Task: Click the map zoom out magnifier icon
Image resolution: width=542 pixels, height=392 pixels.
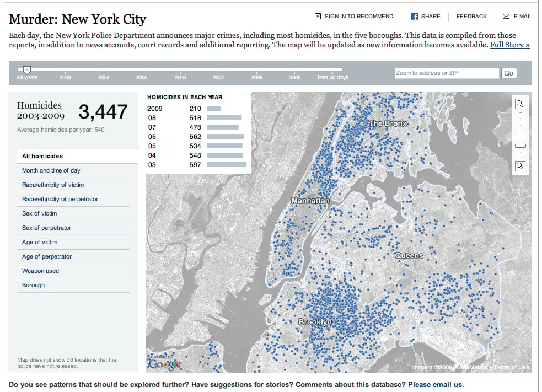Action: 520,166
